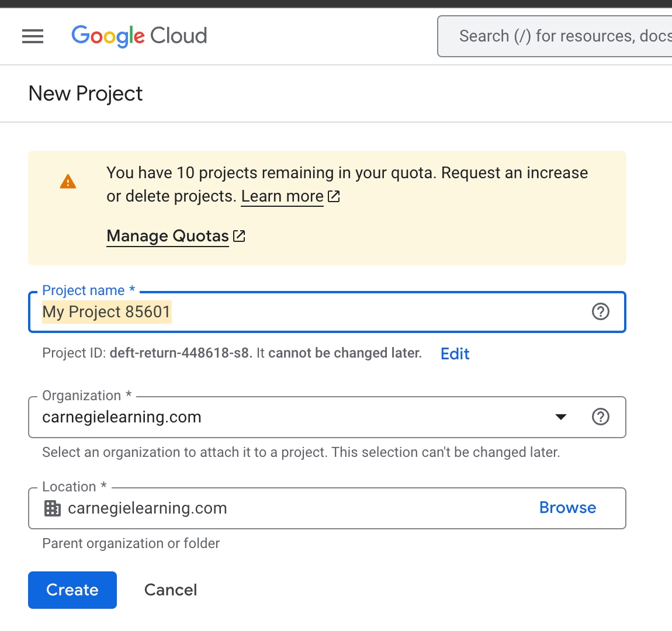Open the Project name help icon
This screenshot has width=672, height=631.
tap(600, 312)
